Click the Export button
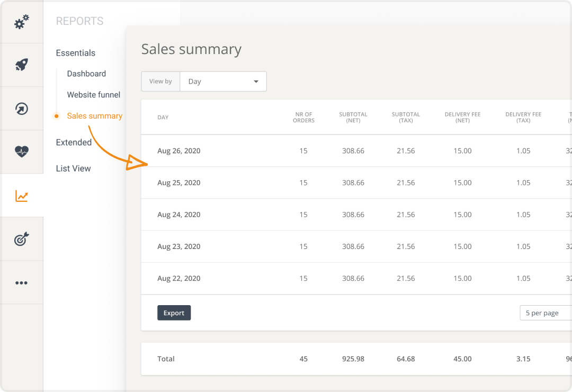Image resolution: width=572 pixels, height=392 pixels. coord(174,313)
